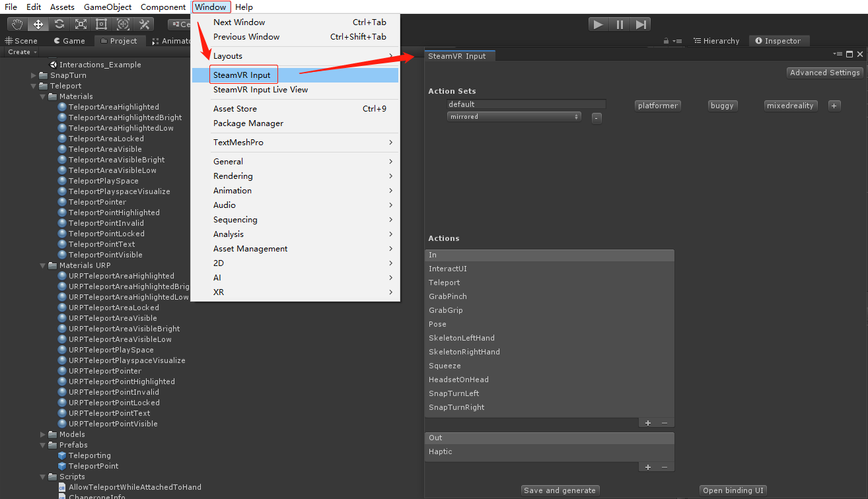Screen dimensions: 868x499
Task: Open the Assets menu
Action: click(62, 7)
